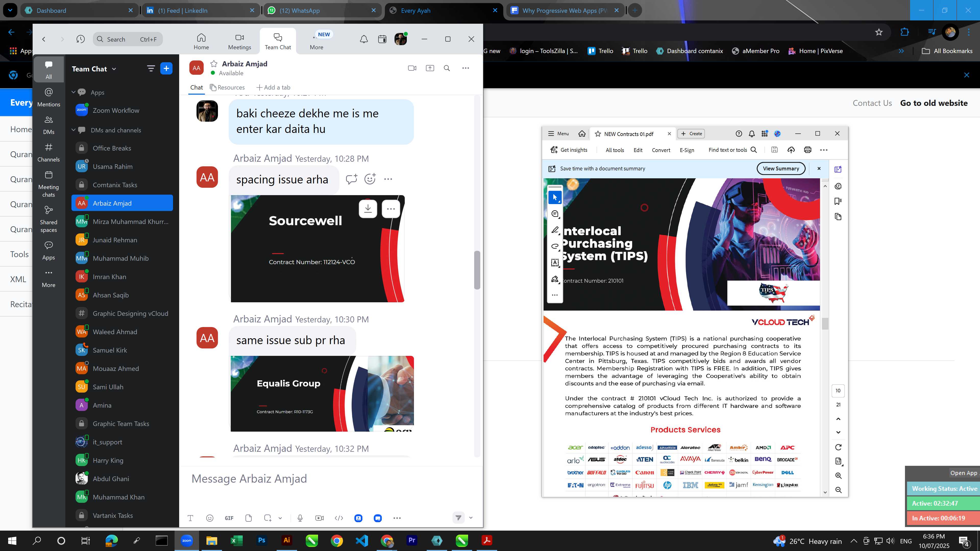Viewport: 980px width, 551px height.
Task: Click Go to old website link
Action: [x=934, y=103]
